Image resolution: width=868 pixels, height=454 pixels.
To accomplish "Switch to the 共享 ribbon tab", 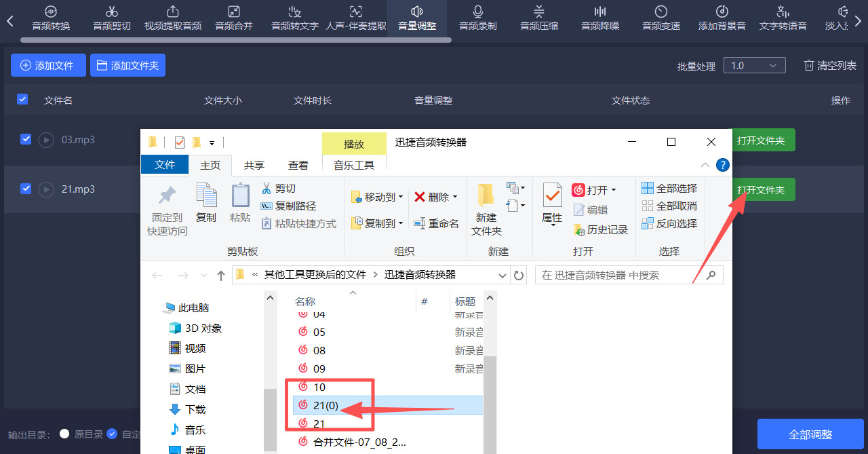I will 254,165.
